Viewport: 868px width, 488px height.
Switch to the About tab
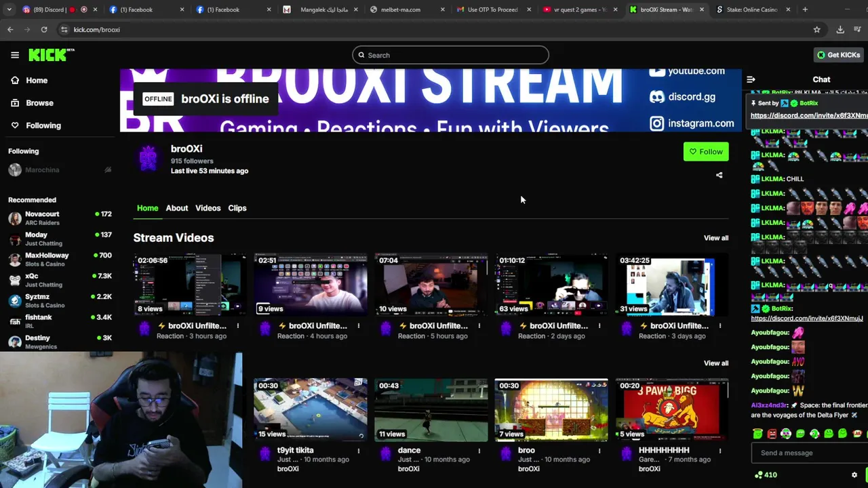click(x=177, y=208)
